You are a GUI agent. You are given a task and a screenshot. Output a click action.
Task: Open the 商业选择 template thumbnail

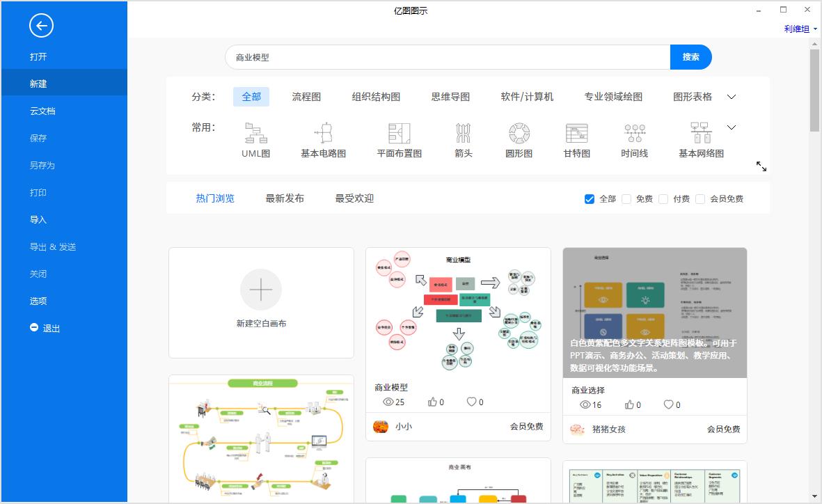(x=654, y=312)
